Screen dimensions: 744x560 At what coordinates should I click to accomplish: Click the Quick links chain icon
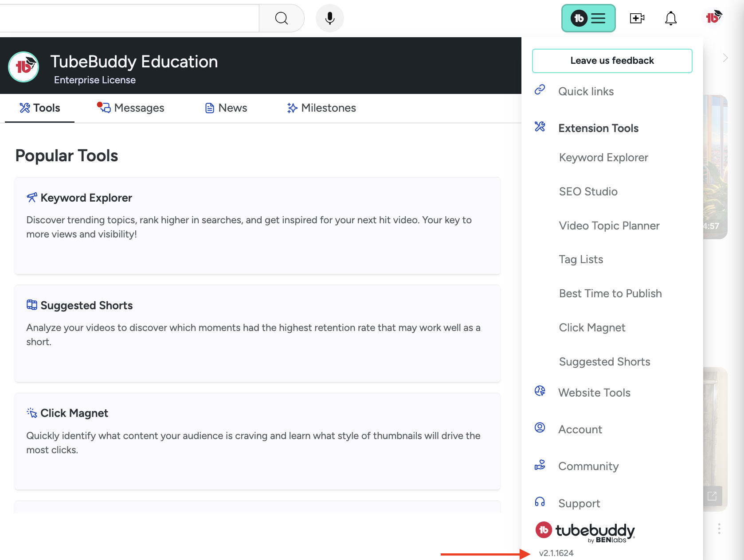pos(540,89)
